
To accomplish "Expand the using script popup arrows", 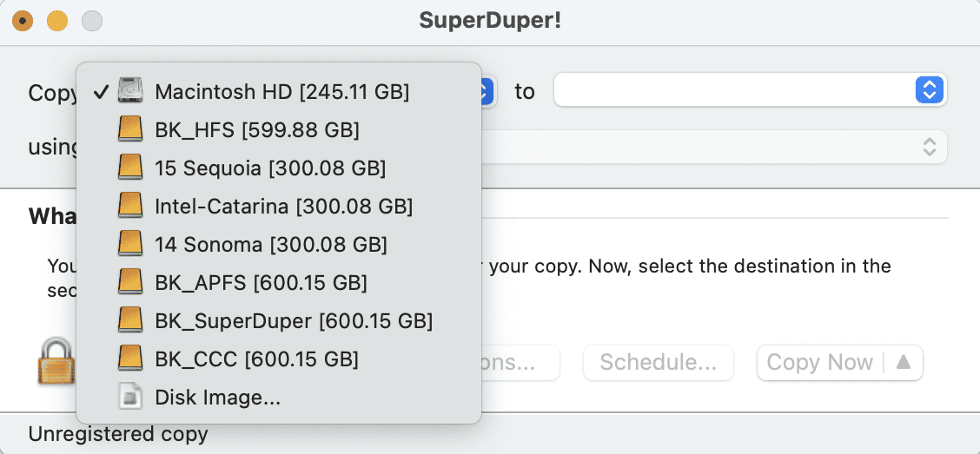I will pos(930,147).
